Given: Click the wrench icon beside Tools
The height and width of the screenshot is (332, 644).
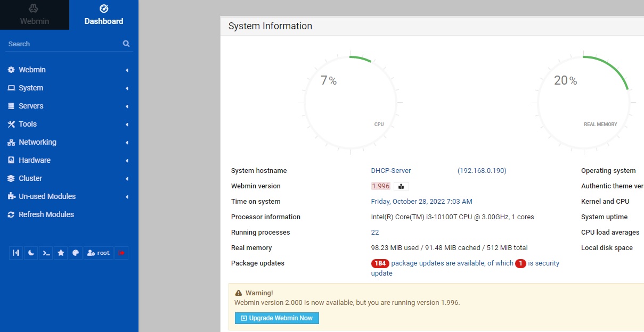Looking at the screenshot, I should [x=11, y=124].
